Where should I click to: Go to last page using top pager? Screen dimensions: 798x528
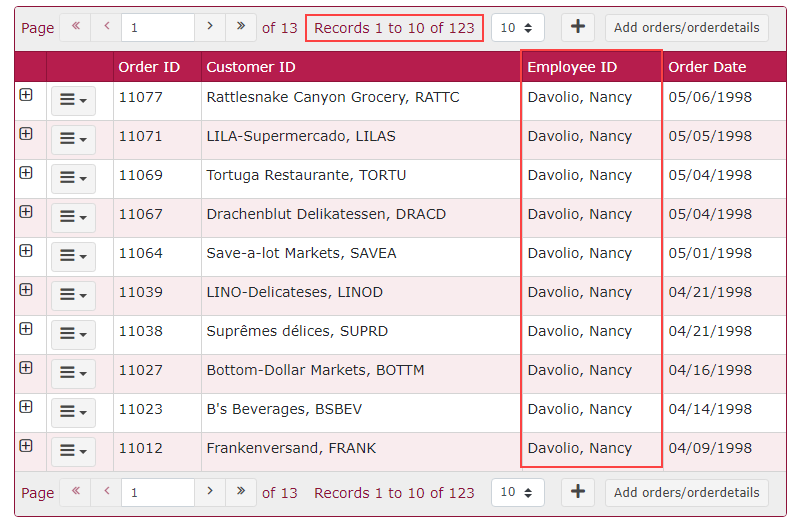pyautogui.click(x=241, y=27)
